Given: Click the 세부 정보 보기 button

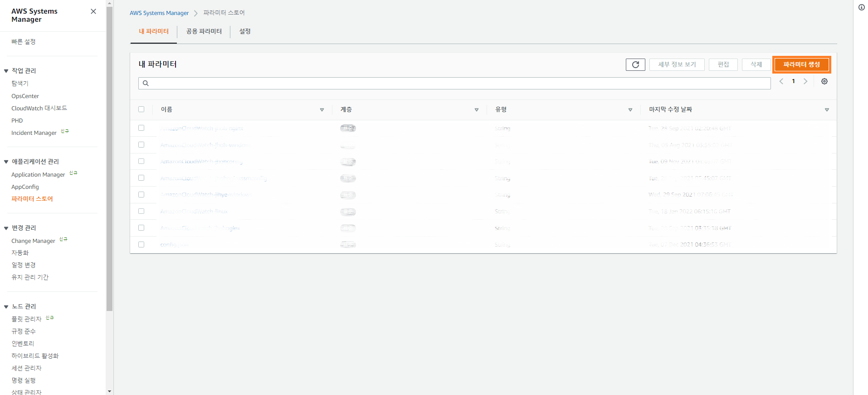Looking at the screenshot, I should 677,64.
